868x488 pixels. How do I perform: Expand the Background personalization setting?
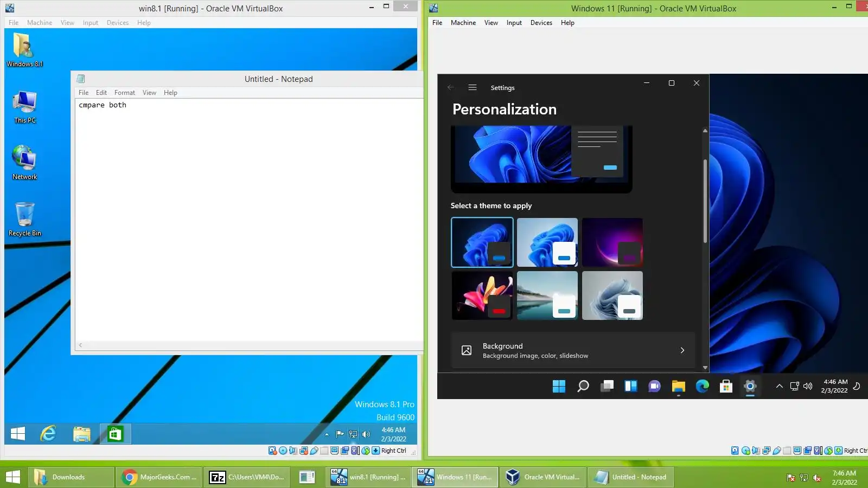click(x=573, y=350)
